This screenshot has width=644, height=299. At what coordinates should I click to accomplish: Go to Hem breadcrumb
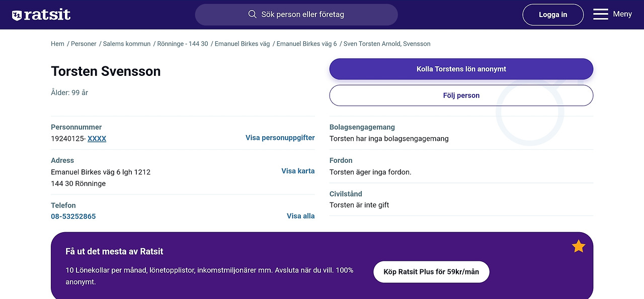coord(57,44)
